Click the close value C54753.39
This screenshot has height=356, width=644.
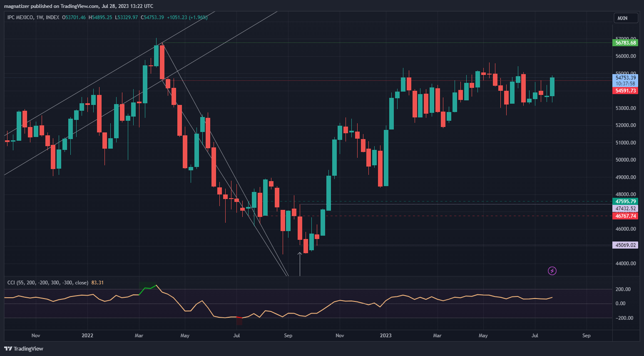pos(152,17)
